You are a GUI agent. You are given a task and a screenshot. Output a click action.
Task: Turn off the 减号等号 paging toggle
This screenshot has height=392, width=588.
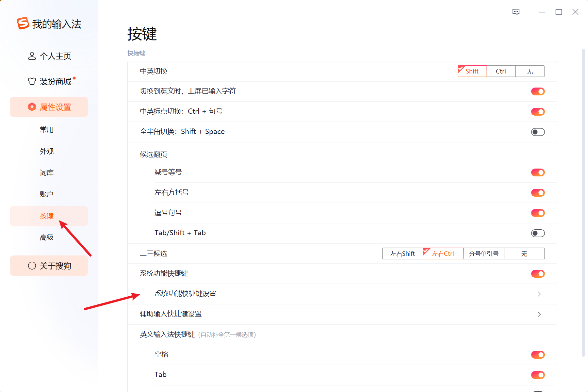[537, 172]
